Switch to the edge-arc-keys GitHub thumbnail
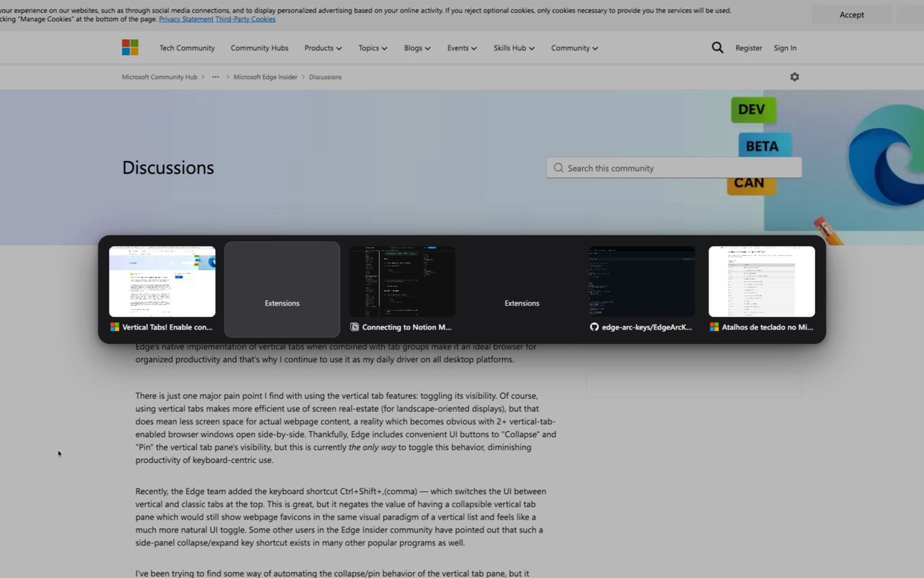Screen dimensions: 924x578 [642, 282]
